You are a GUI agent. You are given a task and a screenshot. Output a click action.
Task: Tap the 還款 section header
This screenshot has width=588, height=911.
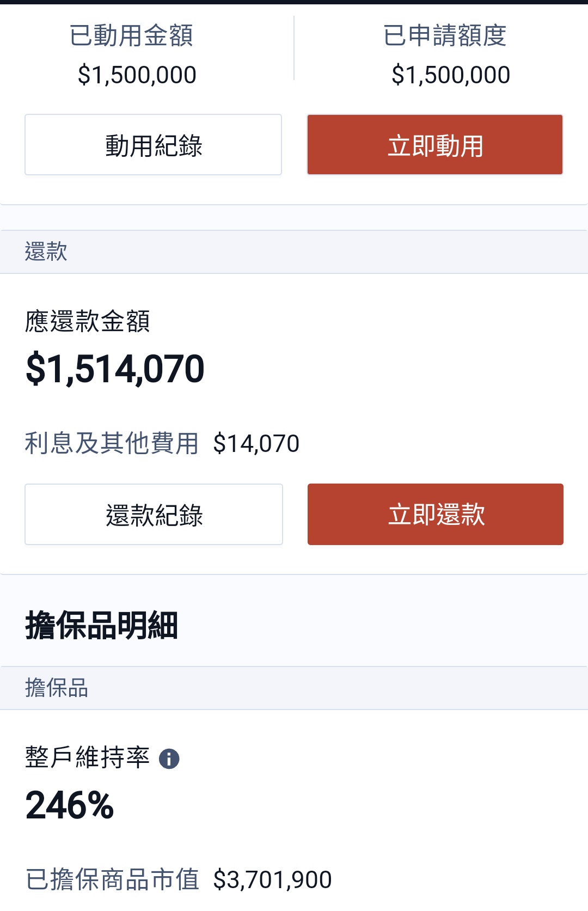coord(294,252)
